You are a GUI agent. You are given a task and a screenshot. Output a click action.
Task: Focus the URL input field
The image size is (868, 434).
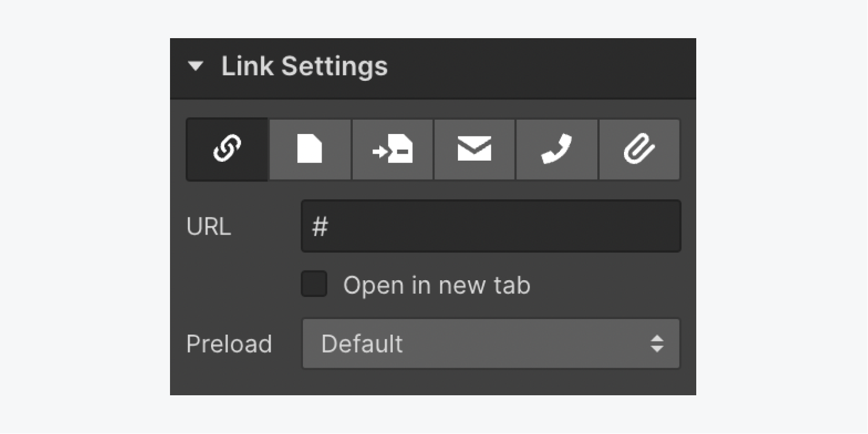coord(491,226)
